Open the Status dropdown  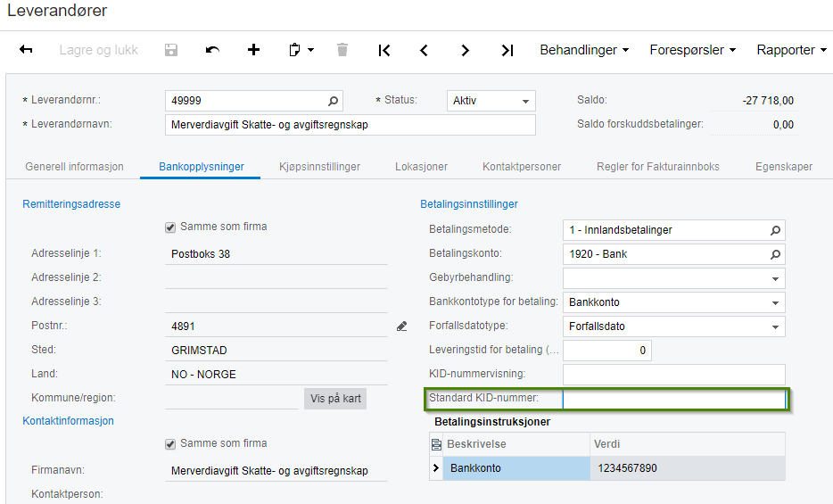point(491,101)
